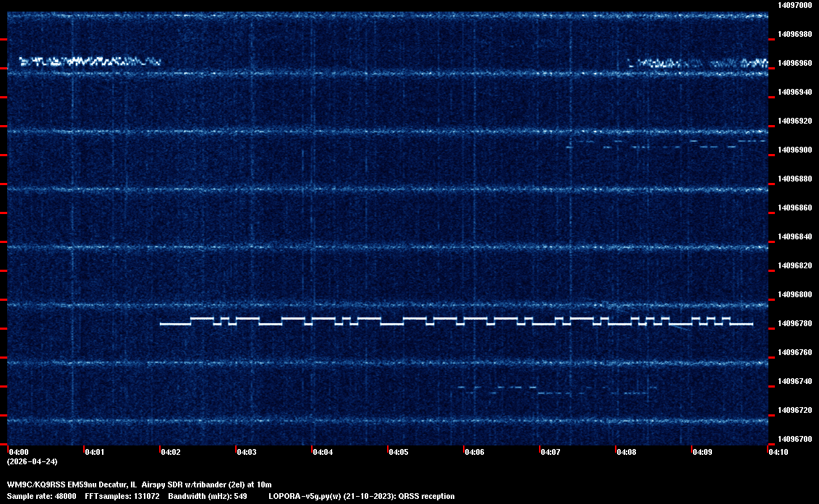Screen dimensions: 819x504
Task: Select the Bandwidth (mHz): 549 text
Action: point(208,496)
